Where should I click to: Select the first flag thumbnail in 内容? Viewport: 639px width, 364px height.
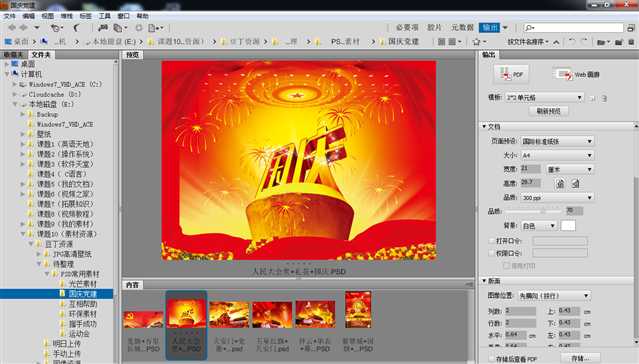[x=143, y=319]
